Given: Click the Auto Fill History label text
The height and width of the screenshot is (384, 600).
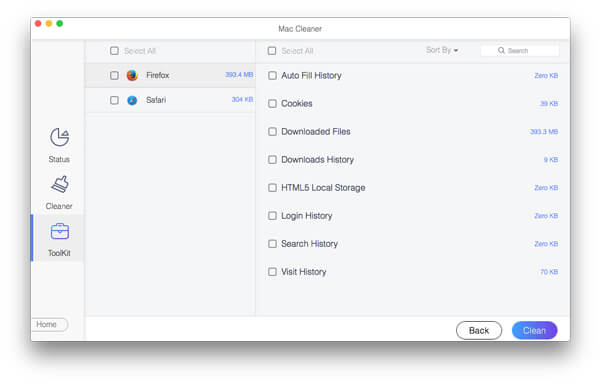Looking at the screenshot, I should click(311, 76).
